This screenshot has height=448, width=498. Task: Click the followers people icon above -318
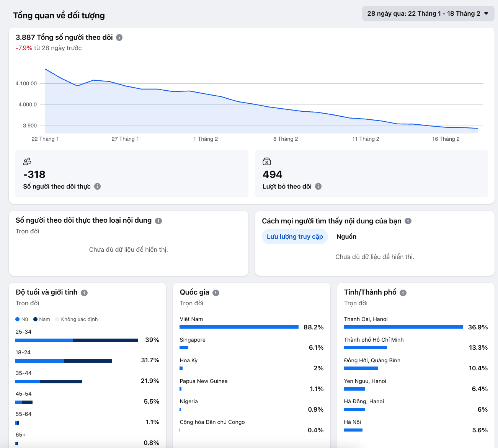tap(27, 161)
